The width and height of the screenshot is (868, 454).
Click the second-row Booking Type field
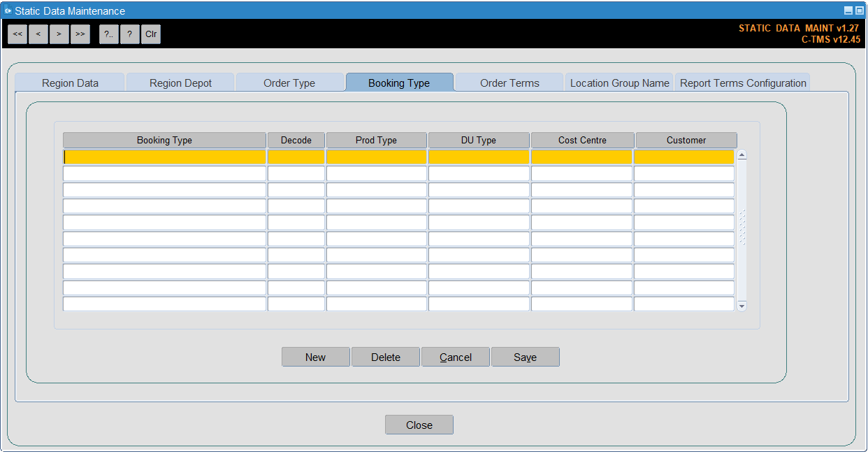pyautogui.click(x=164, y=173)
